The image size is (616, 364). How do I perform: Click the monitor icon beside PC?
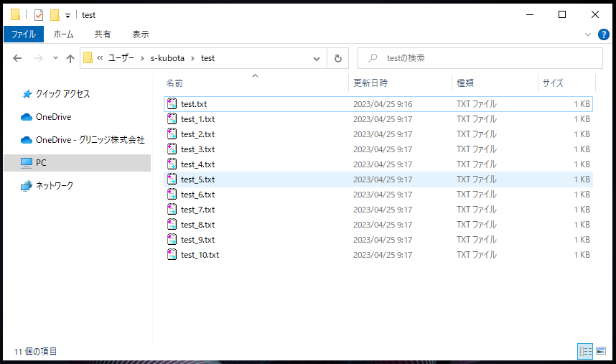(x=27, y=162)
